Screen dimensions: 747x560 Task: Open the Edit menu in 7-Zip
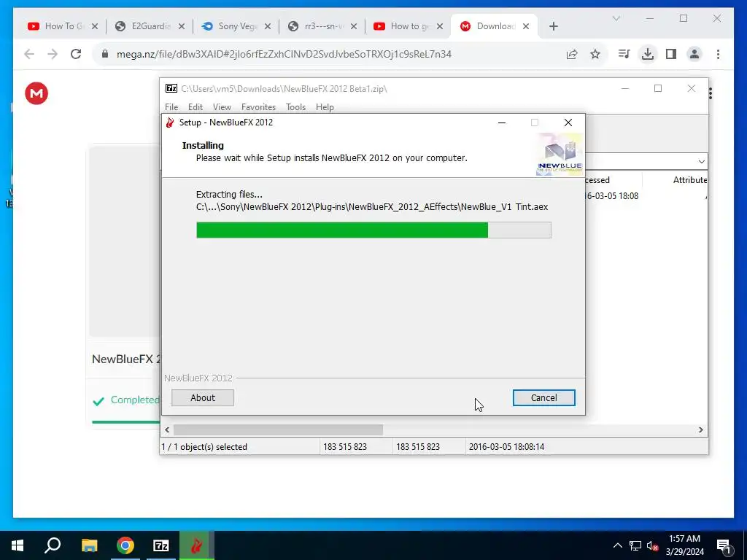pos(196,107)
